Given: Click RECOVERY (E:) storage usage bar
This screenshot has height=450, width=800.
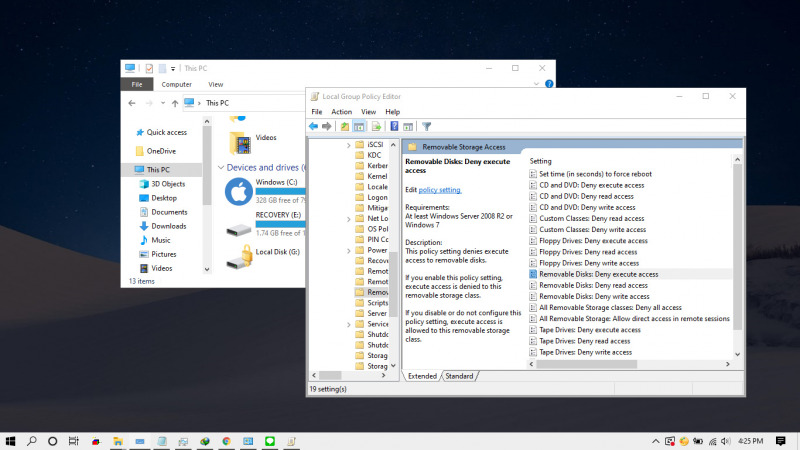Looking at the screenshot, I should [281, 224].
